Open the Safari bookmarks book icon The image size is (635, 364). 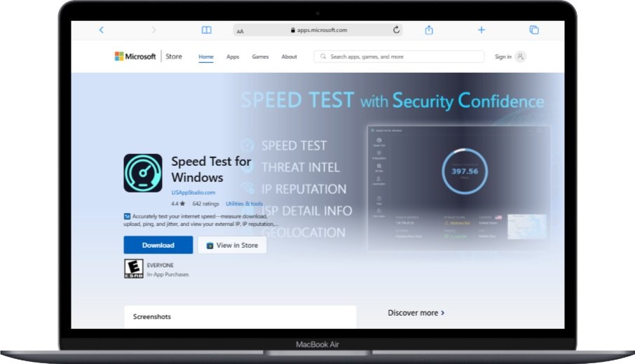(207, 30)
